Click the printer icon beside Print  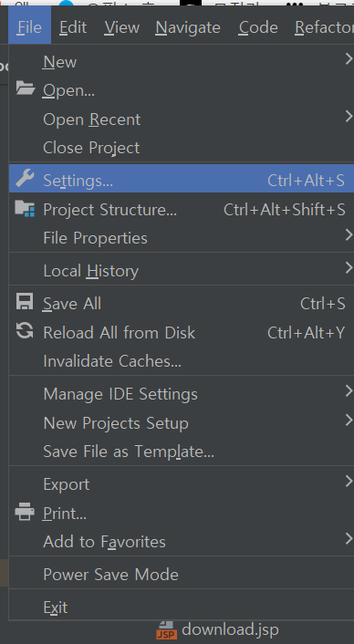pyautogui.click(x=25, y=513)
